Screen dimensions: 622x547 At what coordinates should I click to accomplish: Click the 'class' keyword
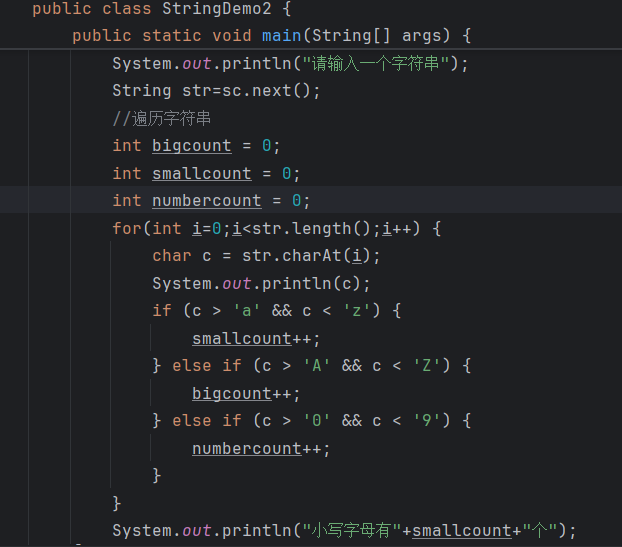coord(127,8)
